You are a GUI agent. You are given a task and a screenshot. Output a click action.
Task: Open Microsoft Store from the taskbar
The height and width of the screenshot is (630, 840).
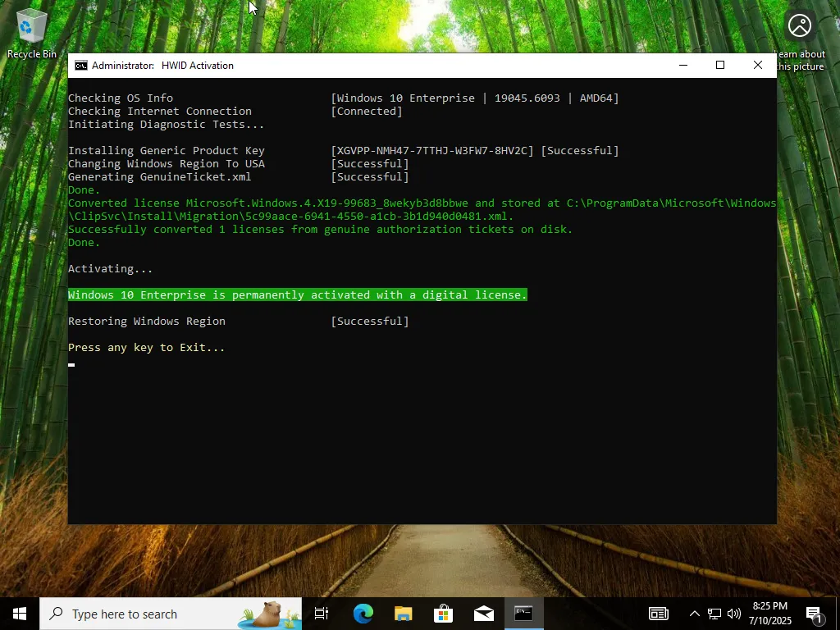coord(443,614)
